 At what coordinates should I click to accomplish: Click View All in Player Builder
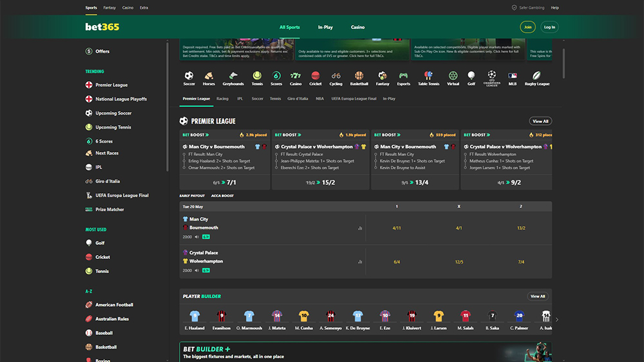point(538,296)
